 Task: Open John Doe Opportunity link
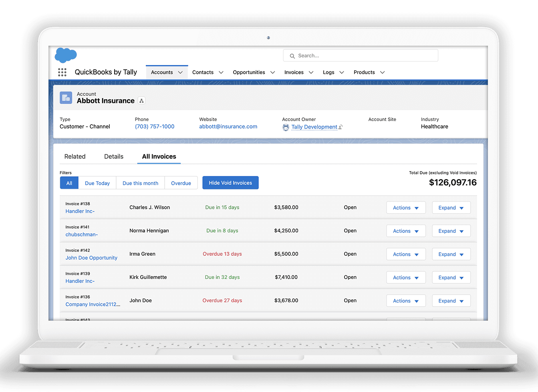91,258
